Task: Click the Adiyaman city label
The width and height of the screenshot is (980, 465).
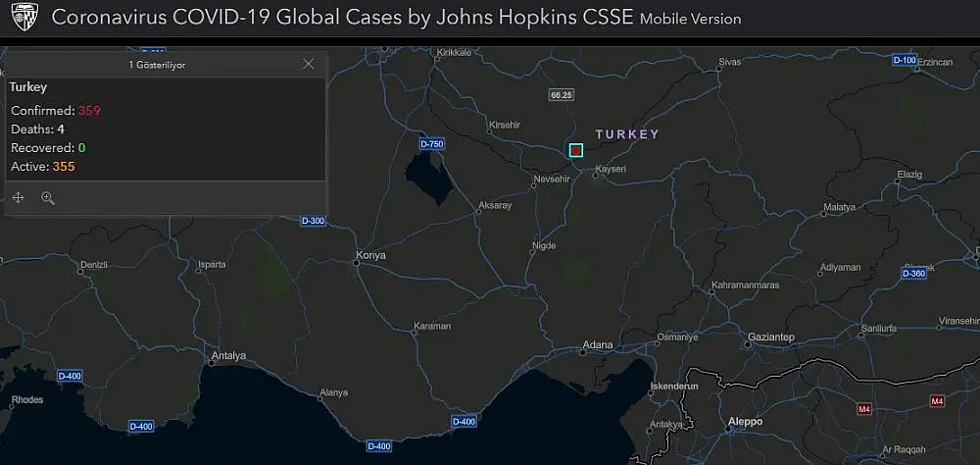Action: tap(840, 267)
